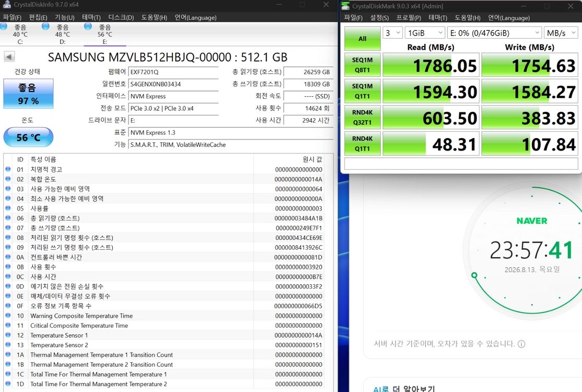The width and height of the screenshot is (582, 392).
Task: Open the test count dropdown showing 3
Action: 393,32
